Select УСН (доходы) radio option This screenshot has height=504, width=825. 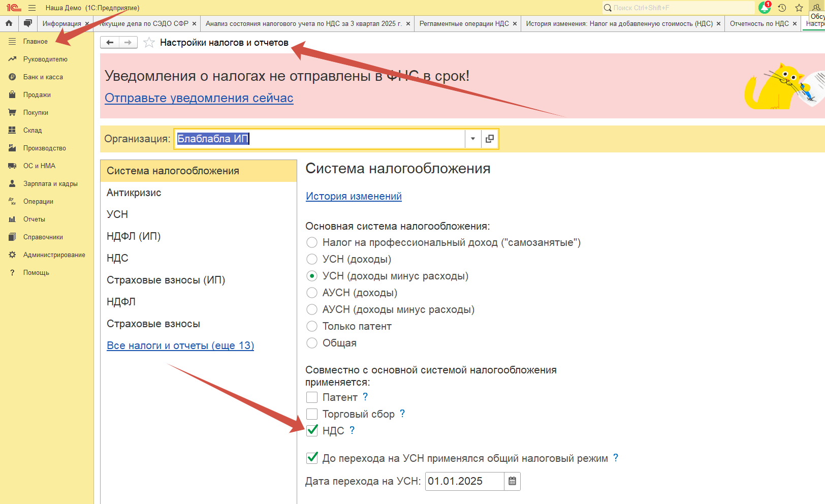coord(312,259)
